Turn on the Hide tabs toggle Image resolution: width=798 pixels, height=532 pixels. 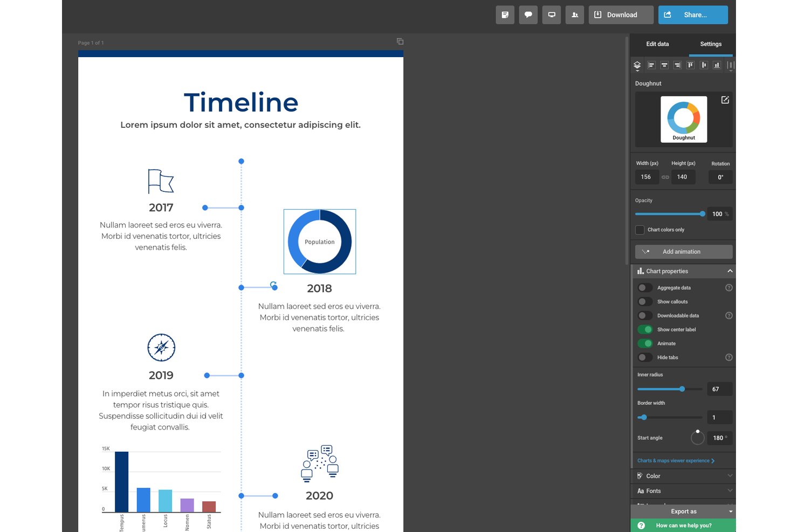click(x=645, y=357)
